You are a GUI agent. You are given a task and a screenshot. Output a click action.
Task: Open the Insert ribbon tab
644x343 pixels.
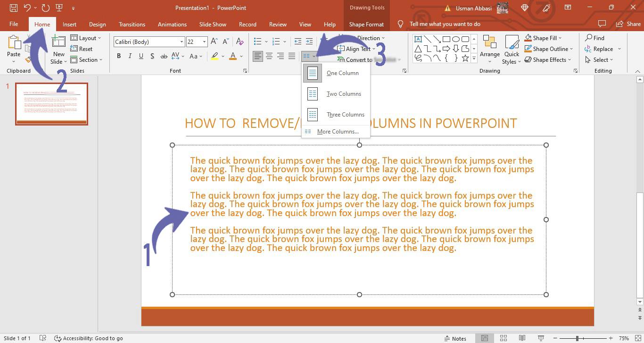[69, 24]
